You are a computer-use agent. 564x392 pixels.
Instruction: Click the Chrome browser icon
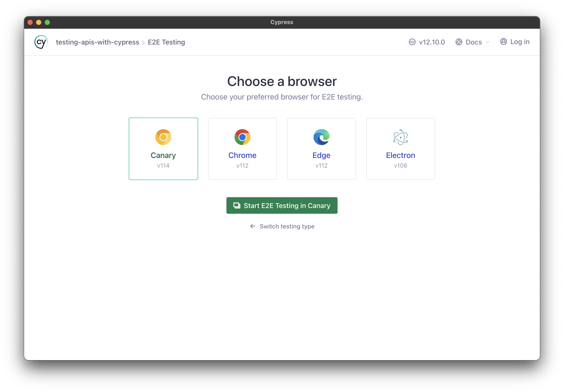242,137
